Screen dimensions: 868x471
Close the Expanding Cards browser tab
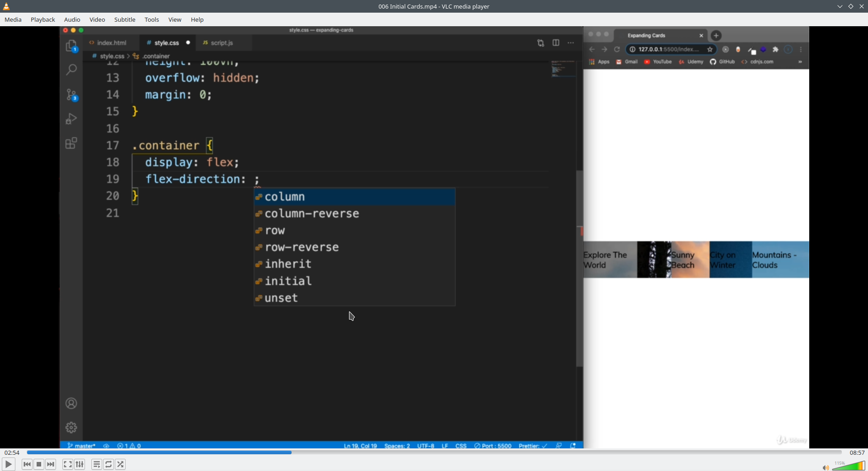(701, 35)
